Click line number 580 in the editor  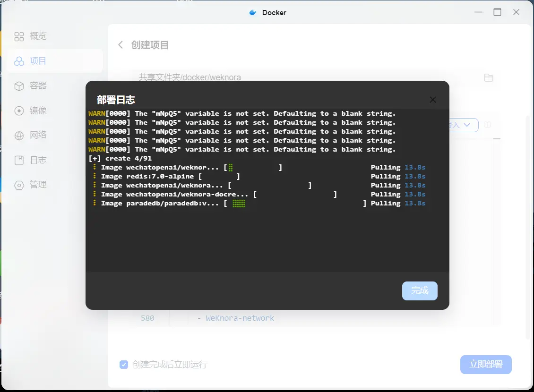point(147,318)
